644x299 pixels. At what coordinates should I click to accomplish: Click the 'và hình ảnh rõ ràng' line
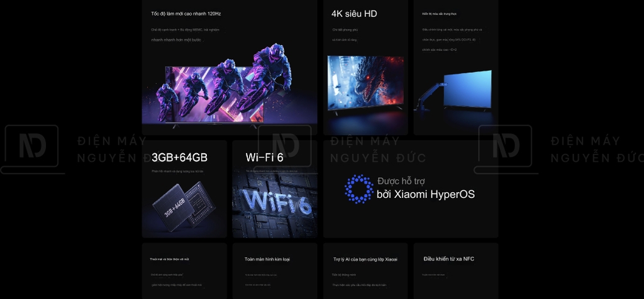(345, 40)
